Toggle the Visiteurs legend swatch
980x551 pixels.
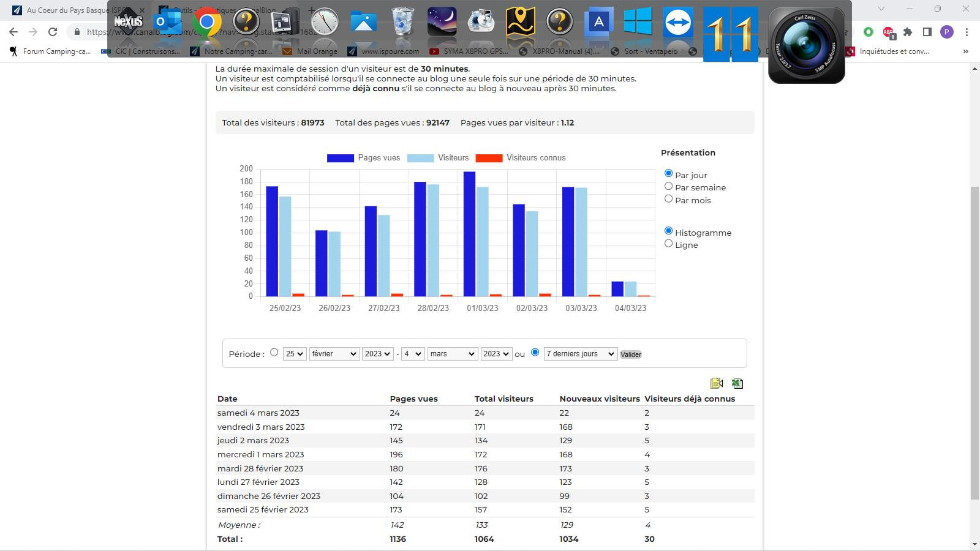coord(420,158)
